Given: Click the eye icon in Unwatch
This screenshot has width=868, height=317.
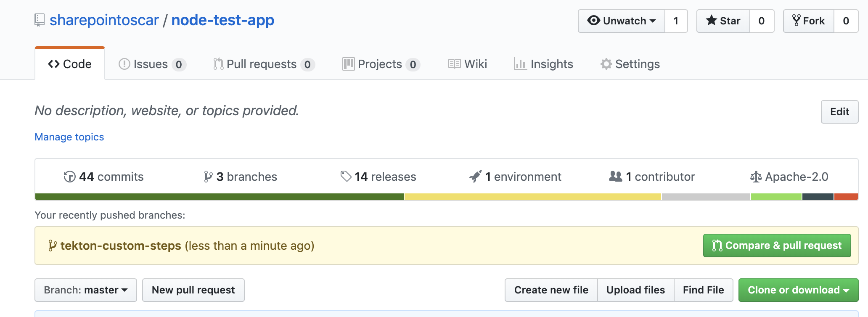Looking at the screenshot, I should [593, 21].
